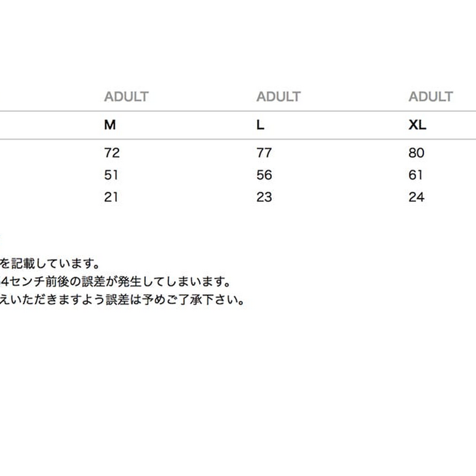476x476 pixels.
Task: Click the XL size label
Action: pos(418,125)
